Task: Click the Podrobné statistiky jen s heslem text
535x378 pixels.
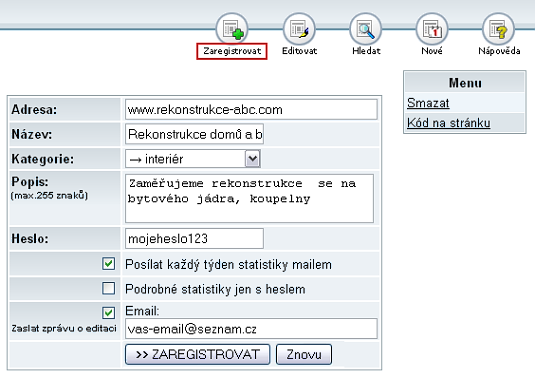Action: 215,289
